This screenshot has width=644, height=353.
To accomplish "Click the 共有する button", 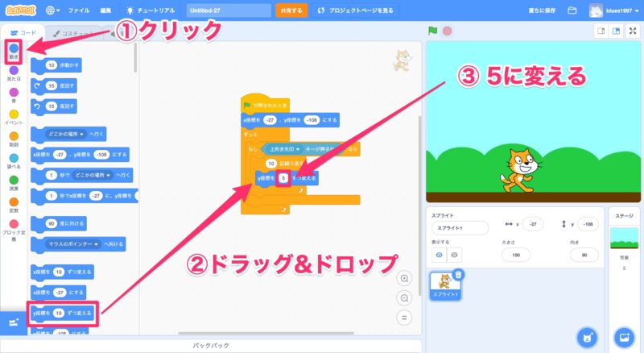I will point(291,10).
